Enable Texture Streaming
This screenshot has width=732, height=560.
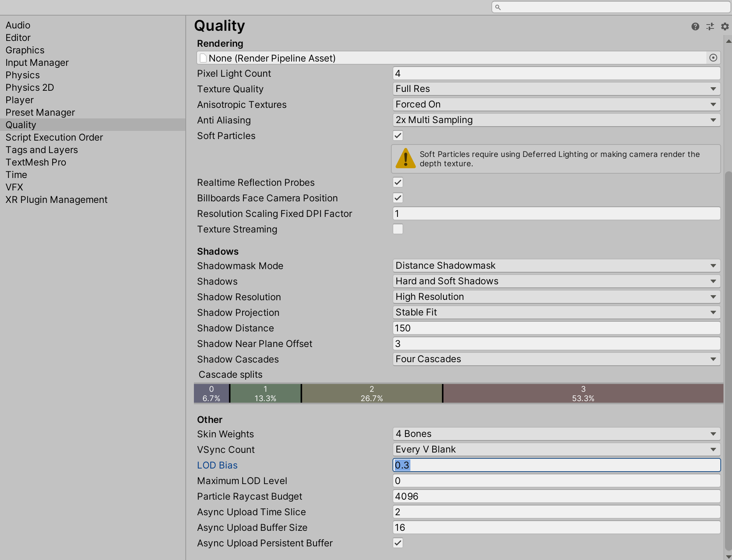[398, 229]
